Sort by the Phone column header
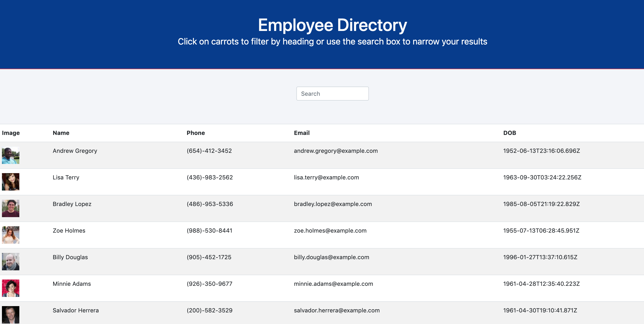This screenshot has height=324, width=644. pyautogui.click(x=196, y=133)
